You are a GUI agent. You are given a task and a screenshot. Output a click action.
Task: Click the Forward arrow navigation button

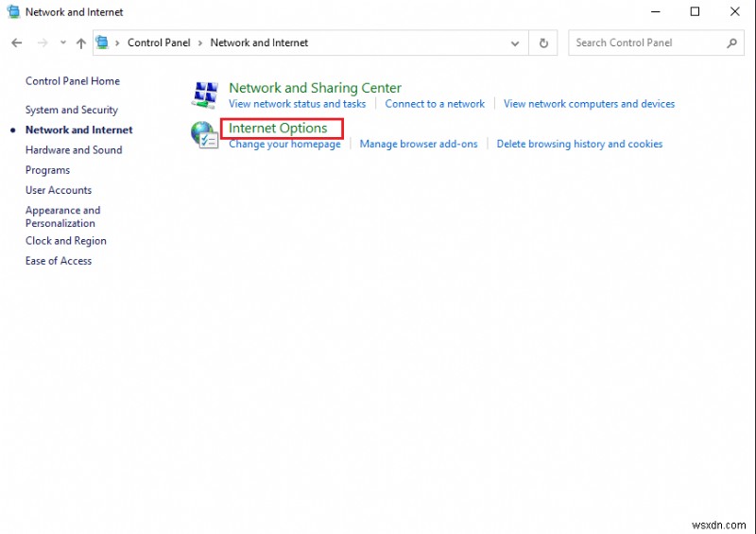pos(43,43)
